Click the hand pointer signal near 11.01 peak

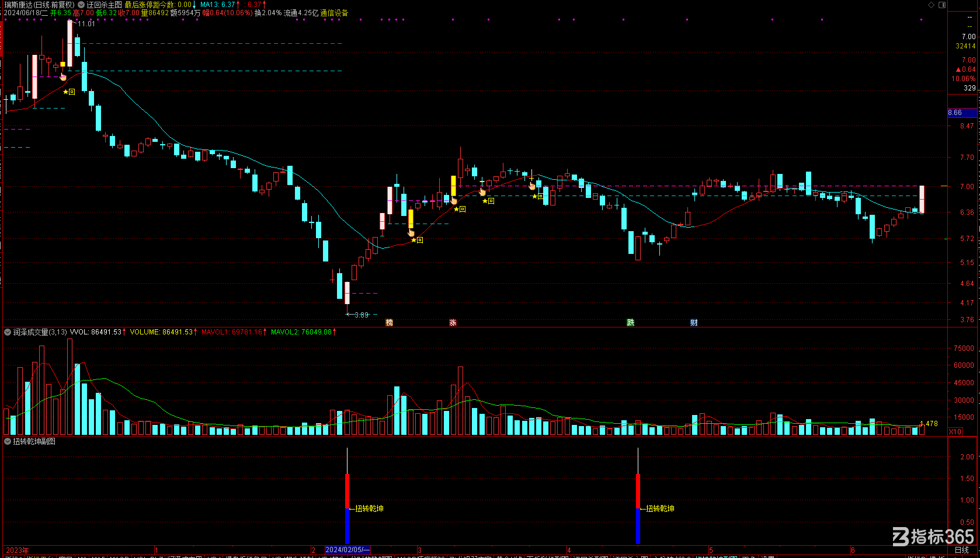click(63, 76)
